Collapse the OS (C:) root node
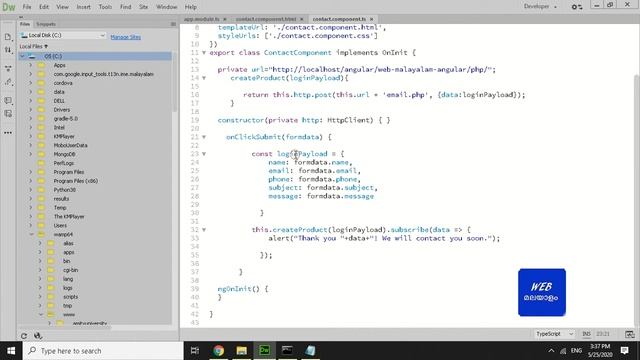 (22, 56)
